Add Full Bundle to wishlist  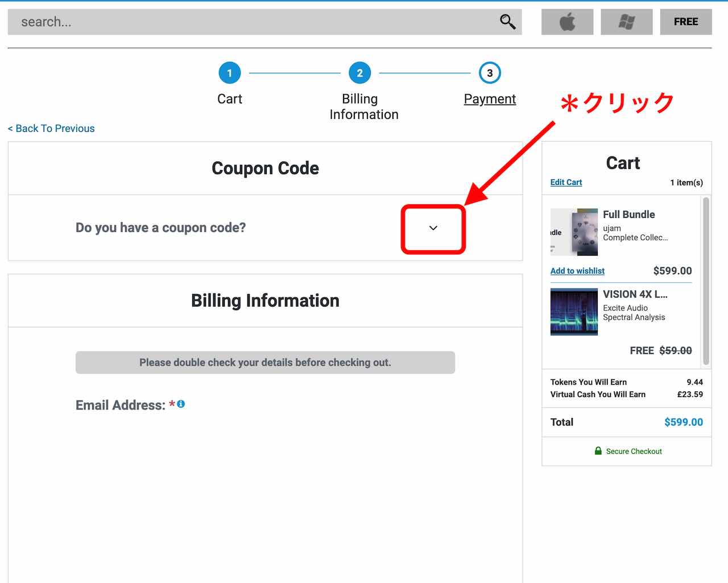[577, 271]
